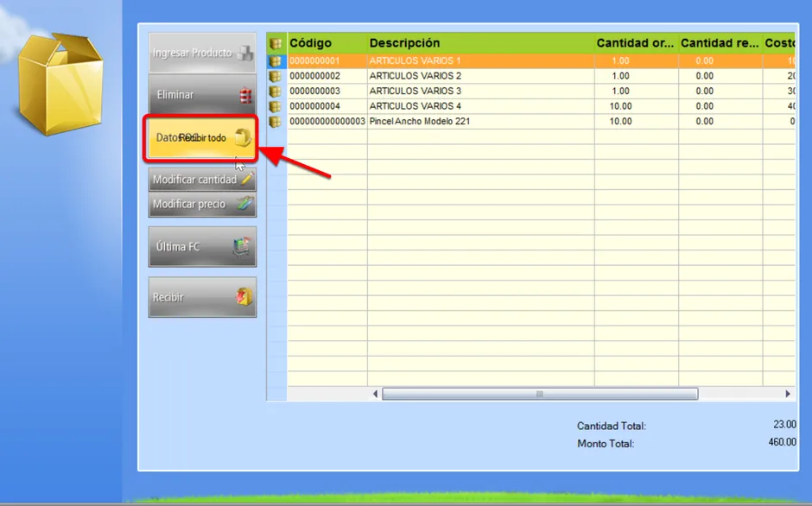The image size is (812, 506).
Task: Select the row icon for ARTICULOS VARIOS 2
Action: 276,76
